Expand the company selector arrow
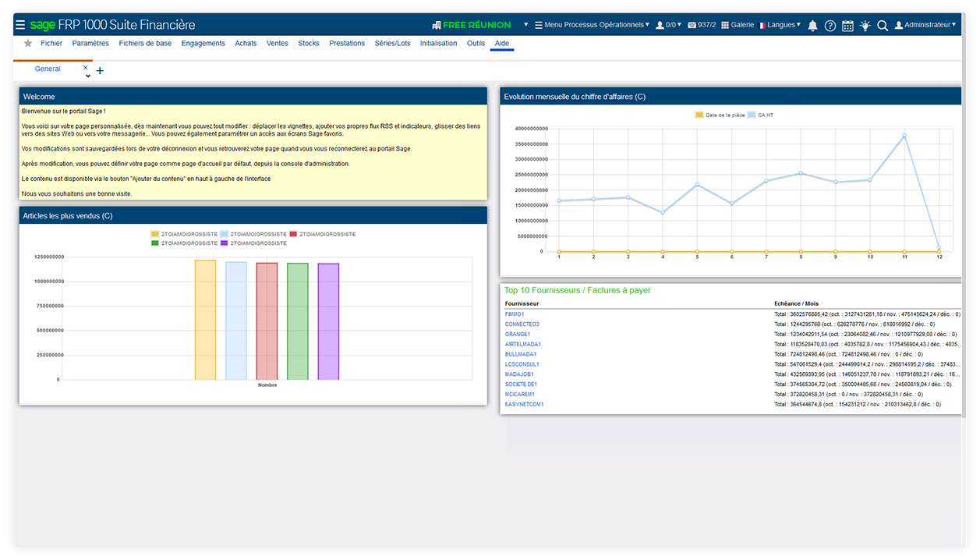Viewport: 980px width, 560px height. coord(525,25)
